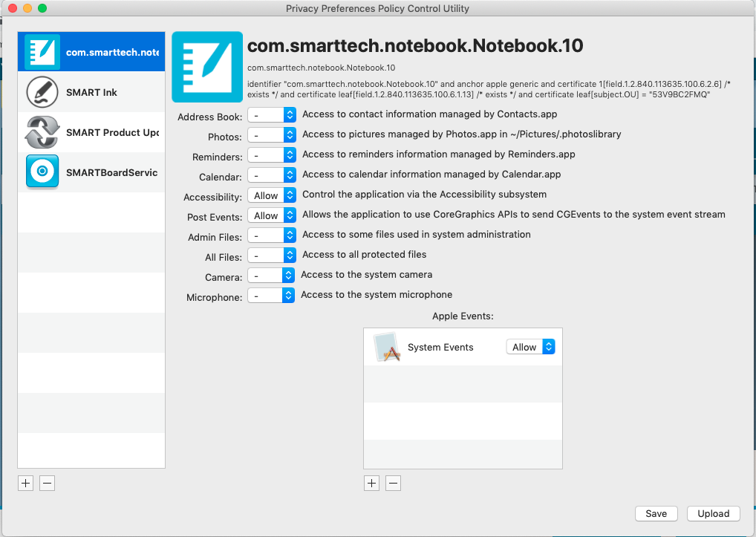The height and width of the screenshot is (537, 756).
Task: Open the Microphone permission dropdown
Action: 271,295
